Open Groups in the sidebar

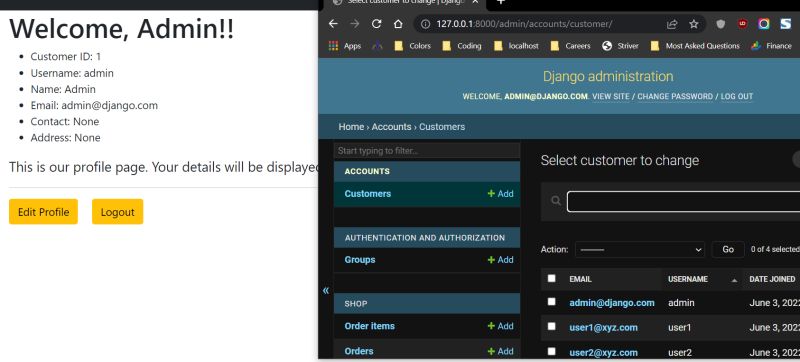point(360,260)
